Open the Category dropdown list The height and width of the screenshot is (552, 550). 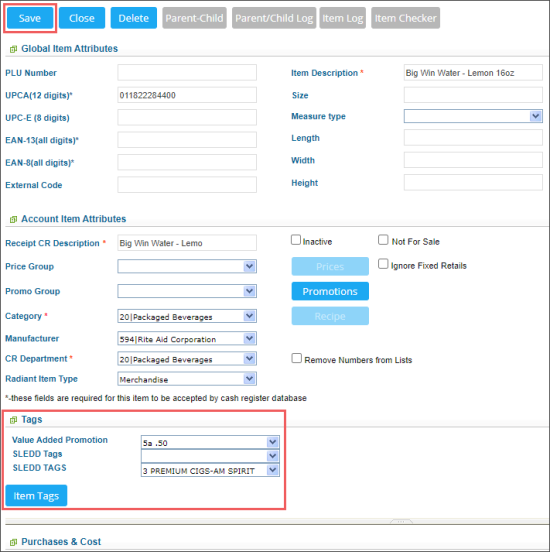pos(187,316)
